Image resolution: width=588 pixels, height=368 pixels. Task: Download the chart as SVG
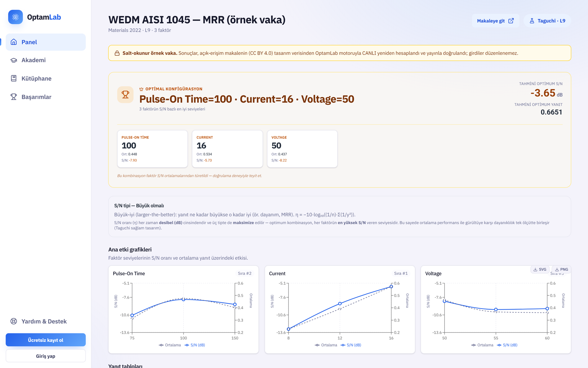[x=540, y=270]
